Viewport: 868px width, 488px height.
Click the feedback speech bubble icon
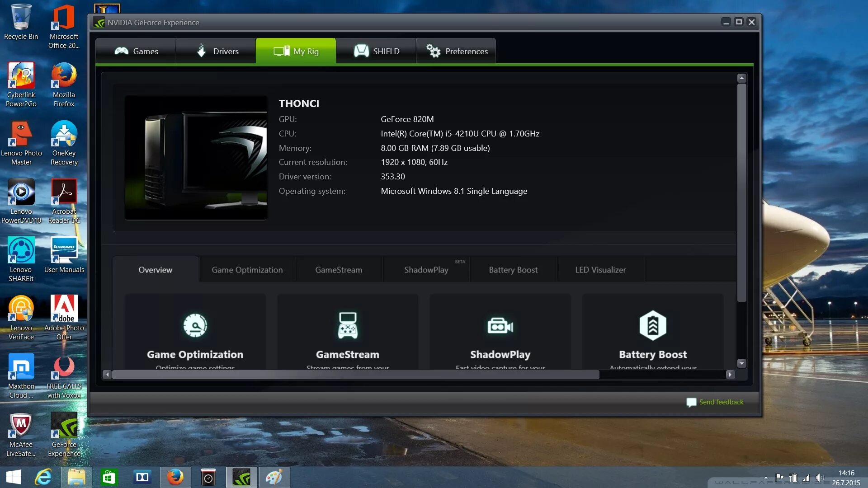coord(691,402)
